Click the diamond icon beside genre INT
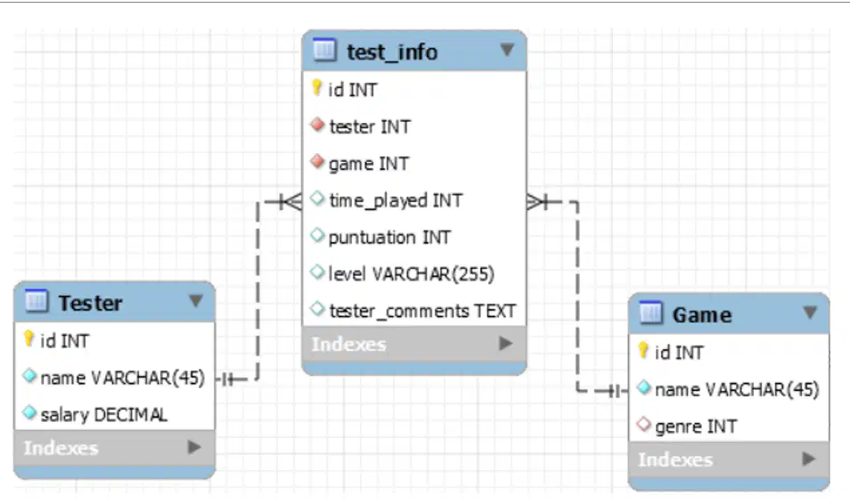 point(643,425)
